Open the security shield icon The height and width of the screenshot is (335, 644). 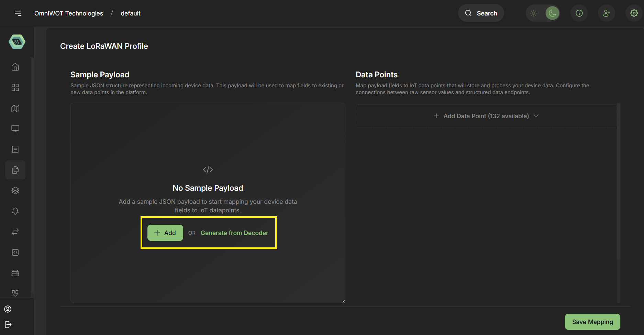pyautogui.click(x=15, y=293)
